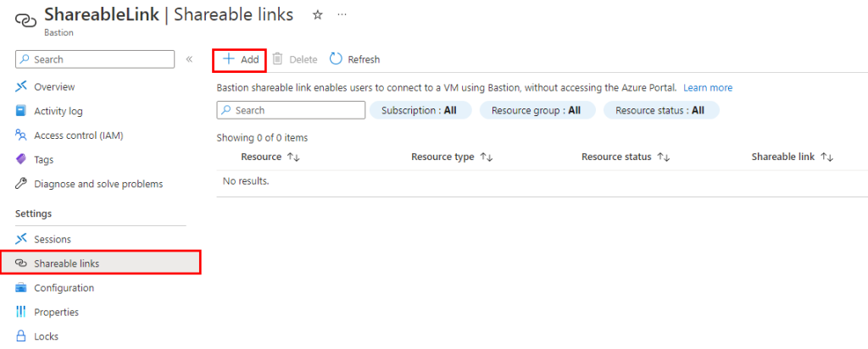The image size is (868, 349).
Task: Focus the shareable links list Search field
Action: [x=291, y=110]
